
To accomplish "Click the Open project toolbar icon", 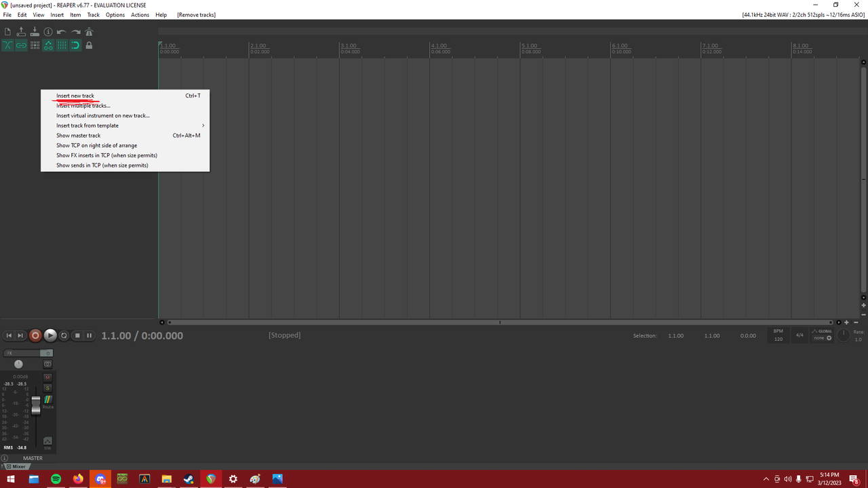I will [21, 32].
